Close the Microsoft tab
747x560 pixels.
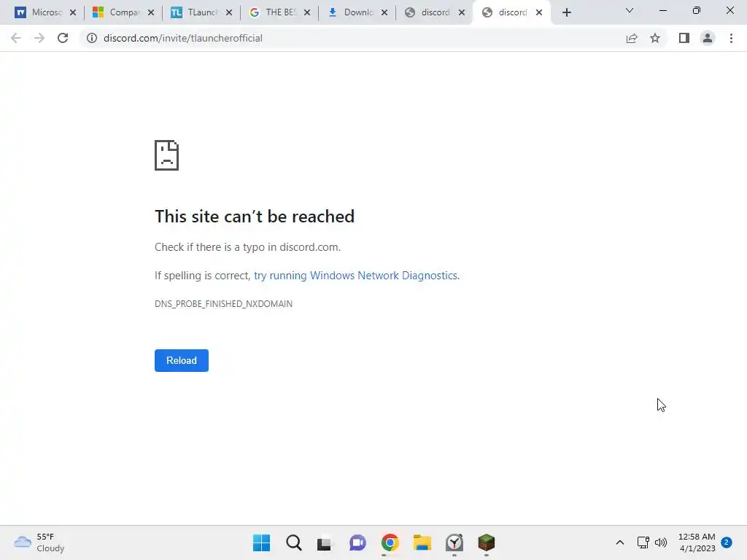tap(73, 12)
